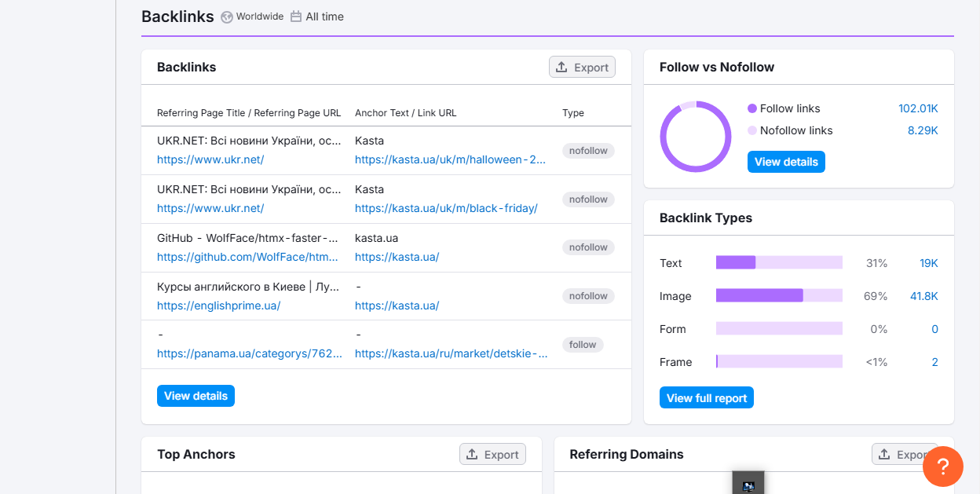Click the Form backlink type bar
This screenshot has height=494, width=980.
click(779, 328)
